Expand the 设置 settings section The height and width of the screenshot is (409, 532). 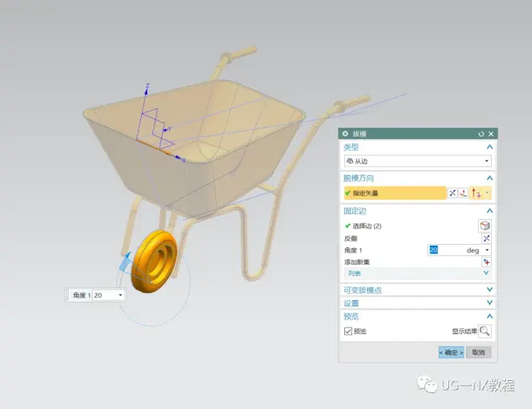click(488, 304)
